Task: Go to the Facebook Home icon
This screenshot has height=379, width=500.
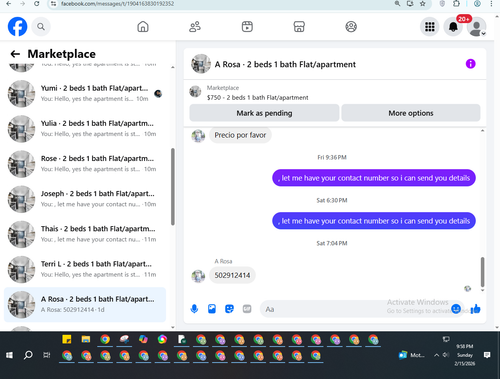Action: click(x=143, y=27)
